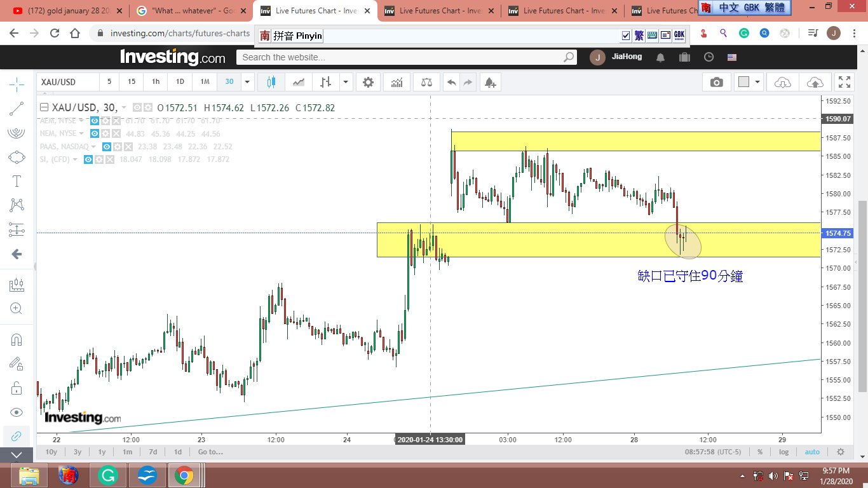868x488 pixels.
Task: Redo the chart action
Action: (x=468, y=82)
